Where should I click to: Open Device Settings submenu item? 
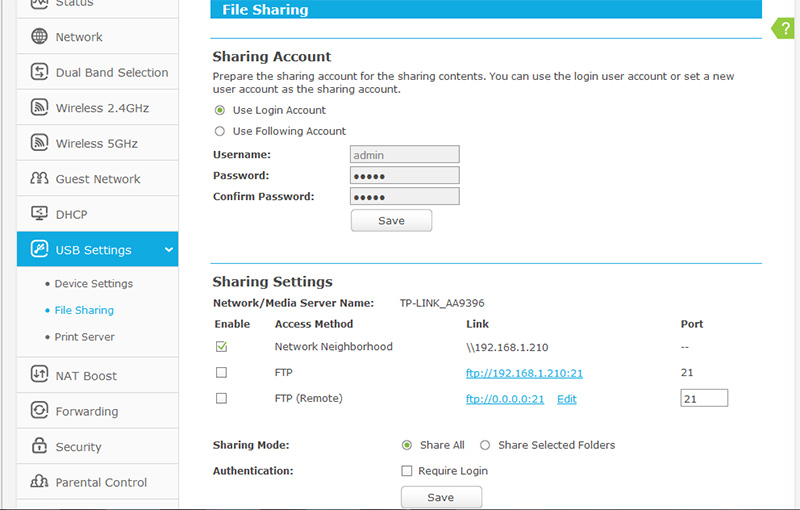pyautogui.click(x=93, y=284)
